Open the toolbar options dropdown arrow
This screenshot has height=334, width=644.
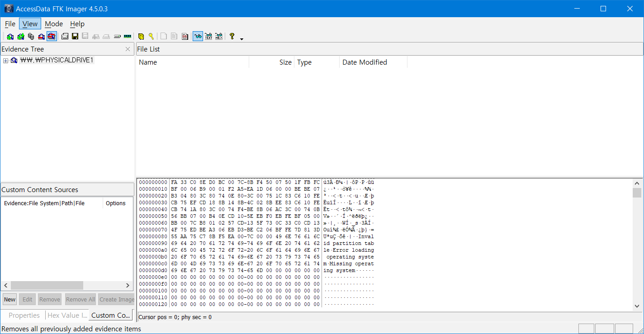click(241, 38)
